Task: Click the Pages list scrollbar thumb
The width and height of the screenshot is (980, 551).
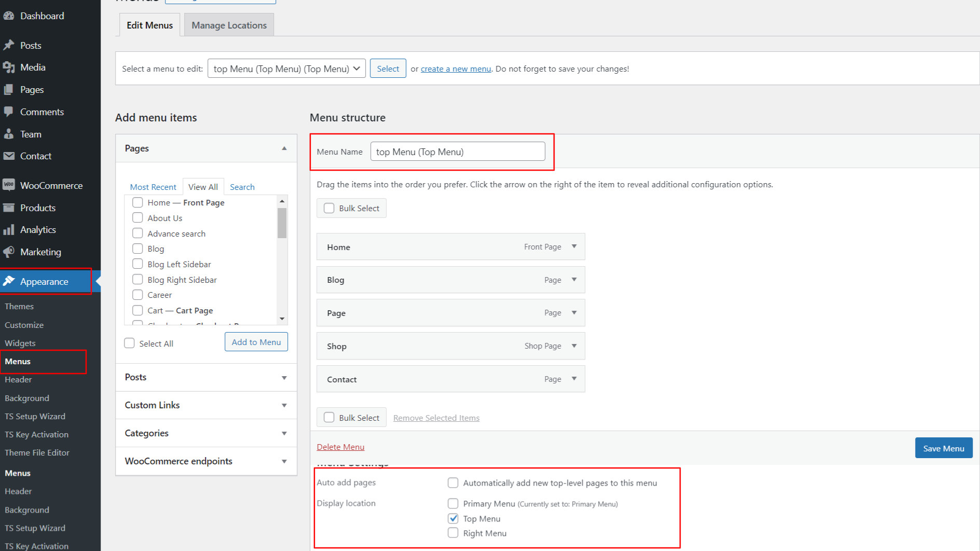Action: 282,223
